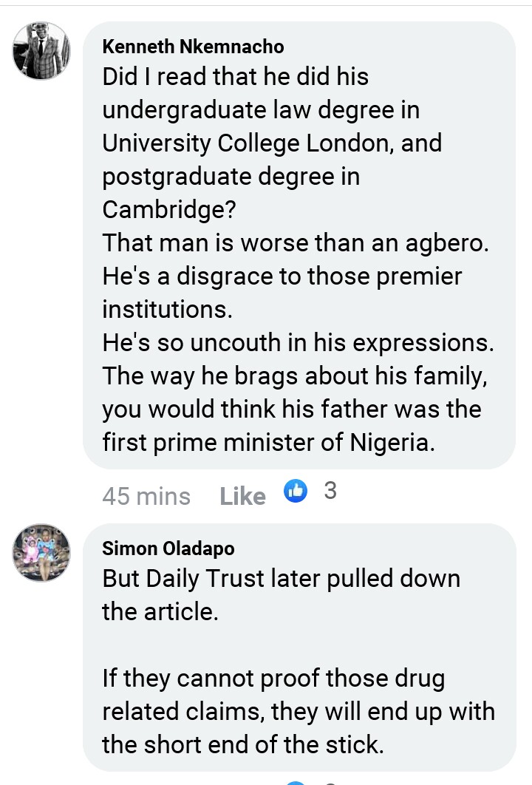View the 3 reactions count
532x785 pixels.
[x=330, y=490]
